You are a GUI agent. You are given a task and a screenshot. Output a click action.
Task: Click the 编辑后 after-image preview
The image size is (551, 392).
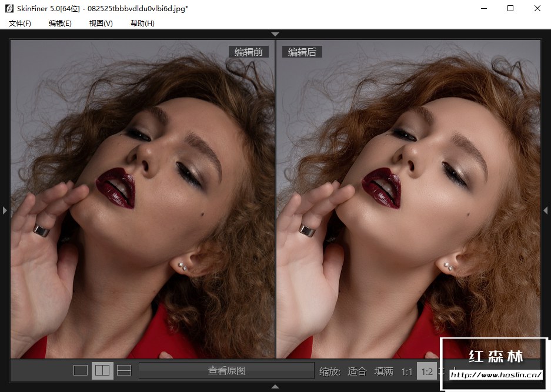click(x=408, y=199)
